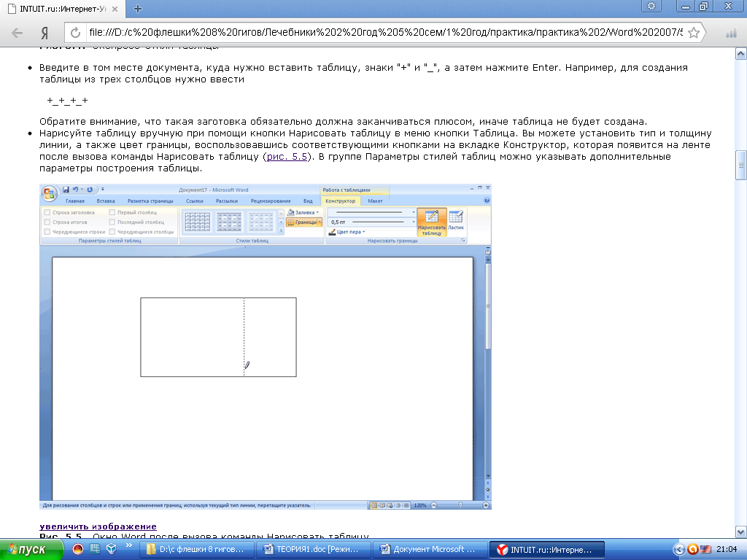This screenshot has height=560, width=747.
Task: Close the INTUIT.ru browser tab
Action: 115,9
